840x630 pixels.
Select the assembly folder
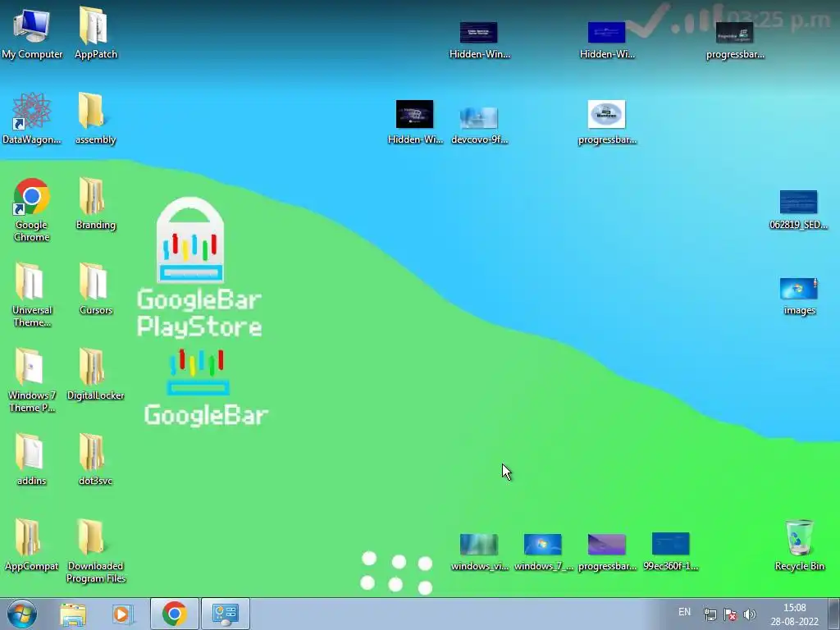click(95, 118)
